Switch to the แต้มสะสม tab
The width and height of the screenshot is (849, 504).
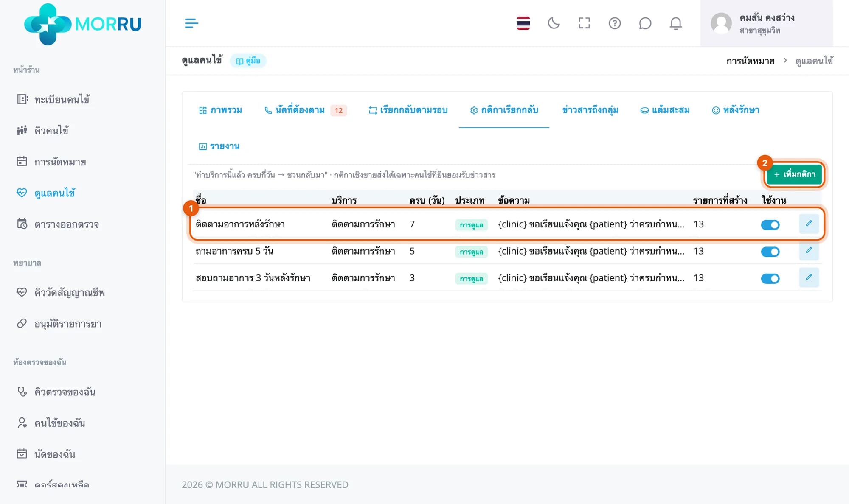[665, 110]
